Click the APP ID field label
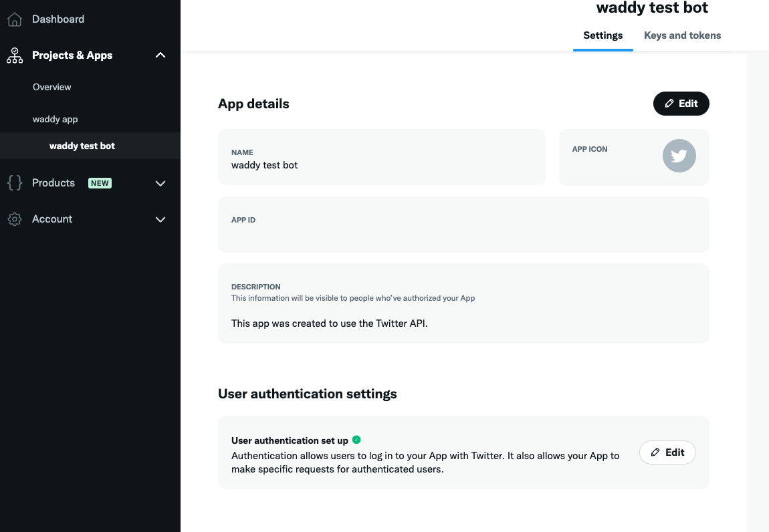 click(x=243, y=220)
